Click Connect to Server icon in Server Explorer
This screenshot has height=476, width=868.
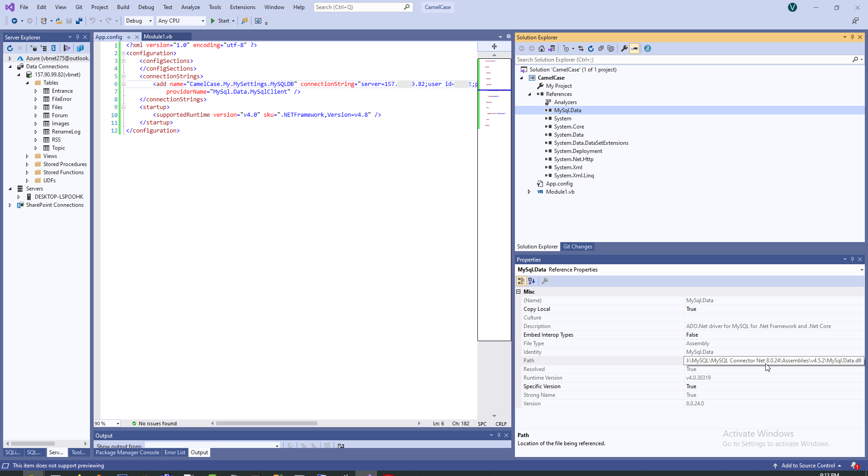pos(43,48)
